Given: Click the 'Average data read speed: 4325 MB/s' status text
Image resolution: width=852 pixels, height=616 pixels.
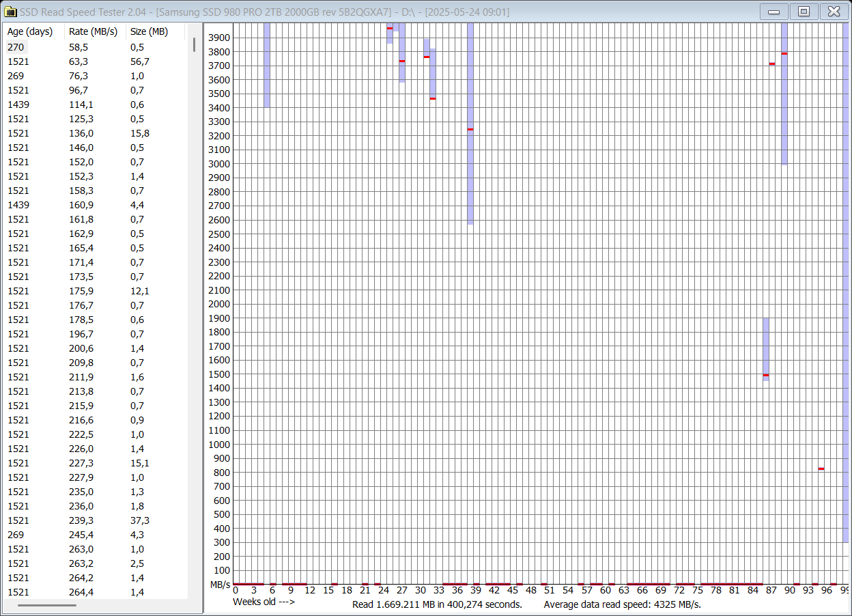Looking at the screenshot, I should click(623, 604).
